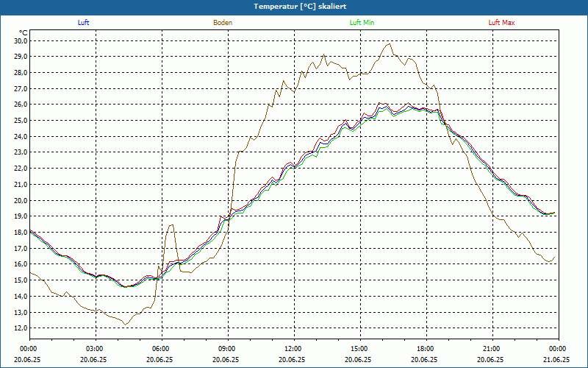Click the green Luft Min legend label
The image size is (588, 368).
coord(362,23)
